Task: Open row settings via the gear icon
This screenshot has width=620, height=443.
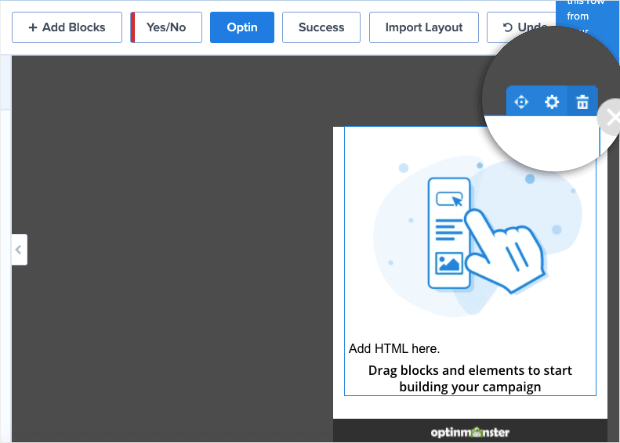Action: (x=551, y=102)
